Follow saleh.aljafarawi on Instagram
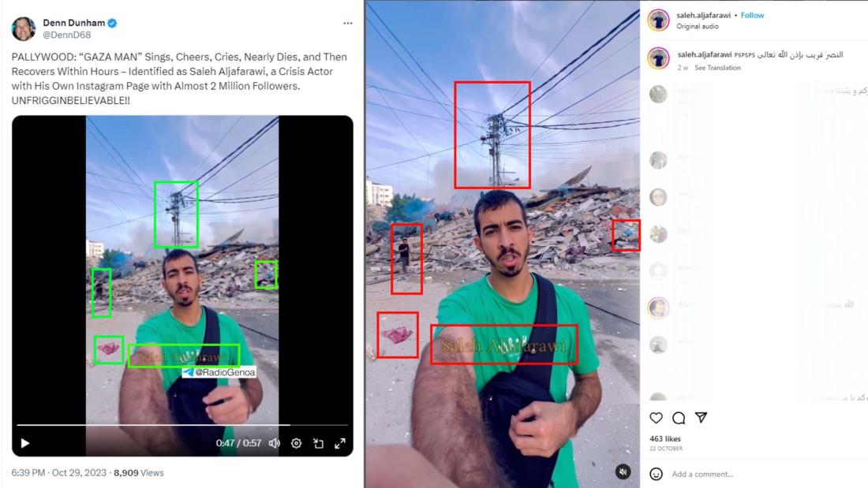The width and height of the screenshot is (868, 488). [752, 16]
